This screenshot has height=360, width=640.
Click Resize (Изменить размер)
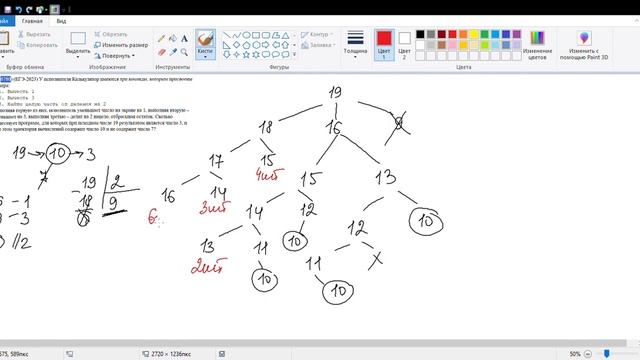click(121, 45)
